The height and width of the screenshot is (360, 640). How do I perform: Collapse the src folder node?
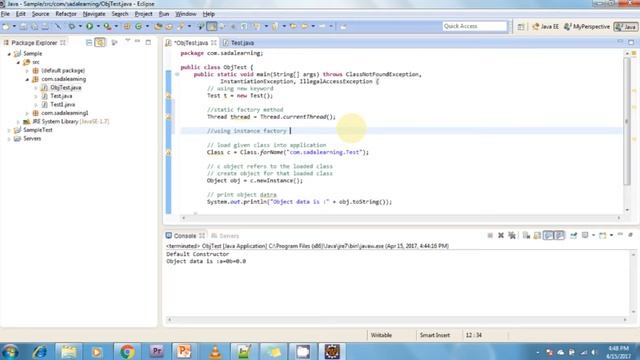tap(18, 62)
